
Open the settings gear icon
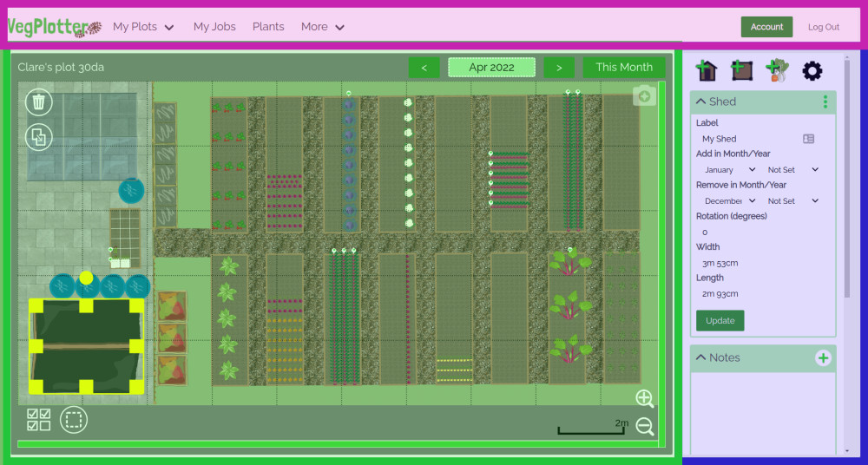pyautogui.click(x=812, y=70)
